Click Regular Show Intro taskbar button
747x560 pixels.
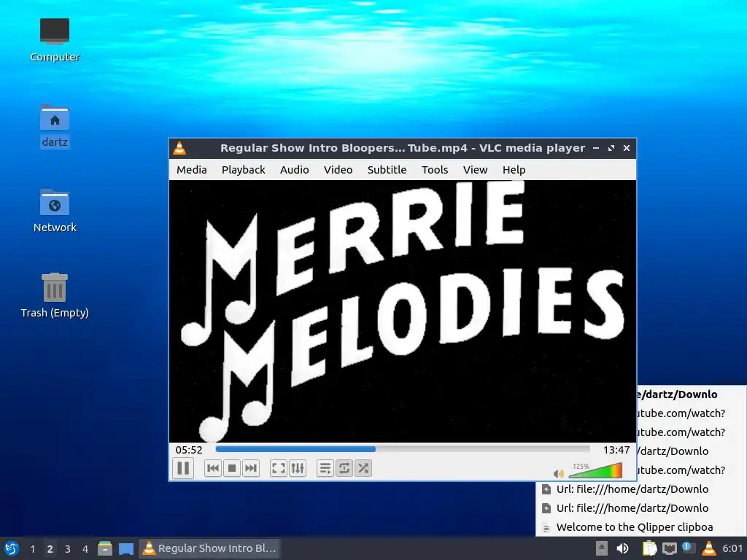pyautogui.click(x=209, y=548)
